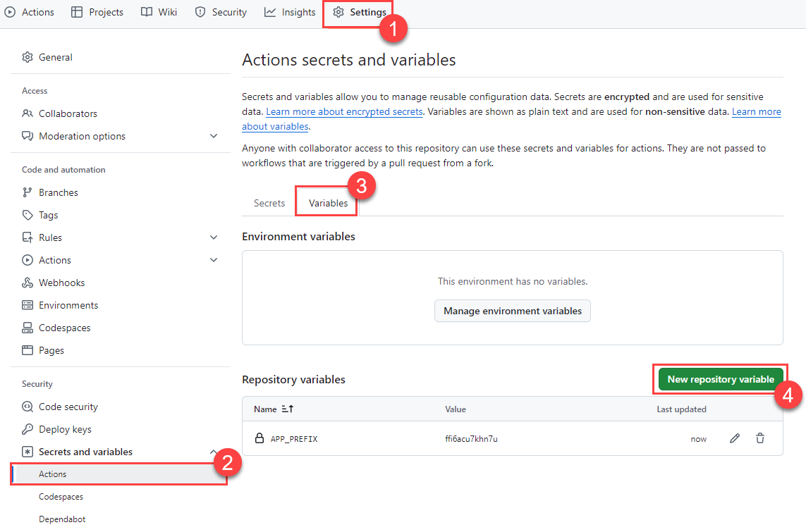Open the repository Insights graph
The image size is (806, 532).
(x=289, y=12)
